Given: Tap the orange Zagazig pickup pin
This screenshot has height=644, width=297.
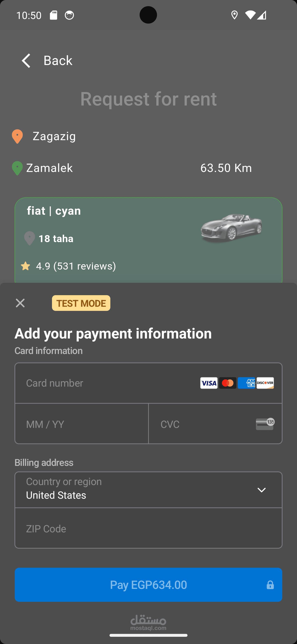Looking at the screenshot, I should 17,136.
